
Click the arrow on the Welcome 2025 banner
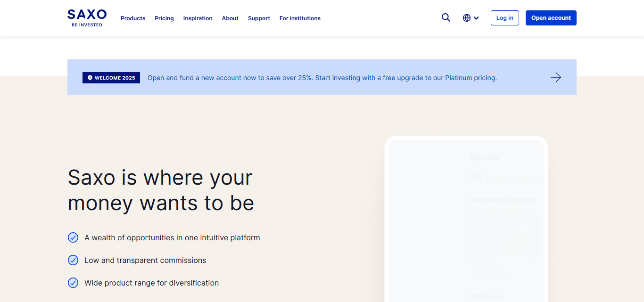coord(556,77)
